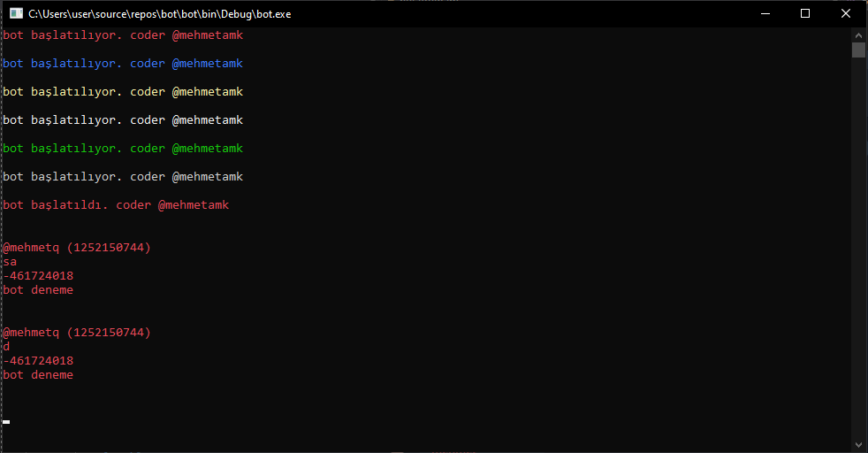Maximize the bot.exe console window
868x453 pixels.
pos(805,13)
